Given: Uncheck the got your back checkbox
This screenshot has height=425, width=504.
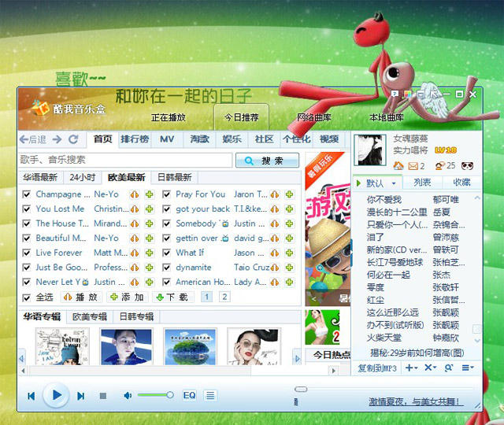Looking at the screenshot, I should [166, 209].
